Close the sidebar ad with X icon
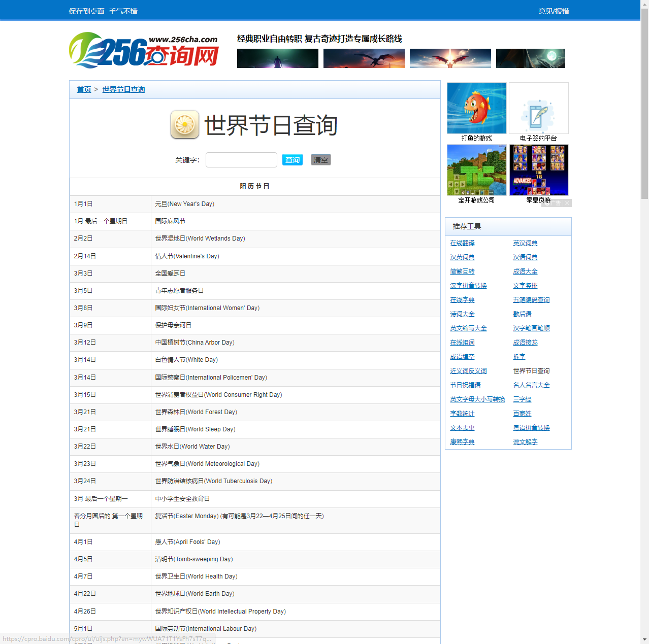 [x=567, y=203]
